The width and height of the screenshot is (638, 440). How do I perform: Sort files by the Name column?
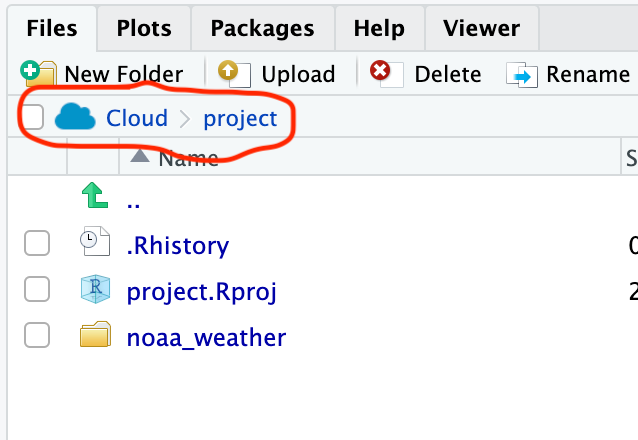187,157
